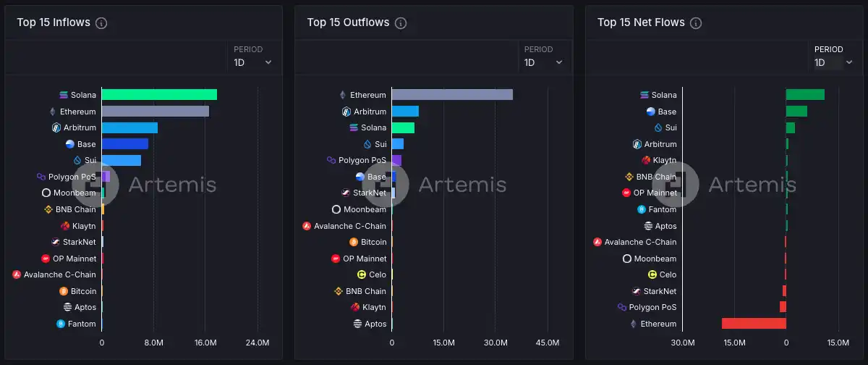Click the Ethereum icon in Outflows chart

[x=343, y=95]
